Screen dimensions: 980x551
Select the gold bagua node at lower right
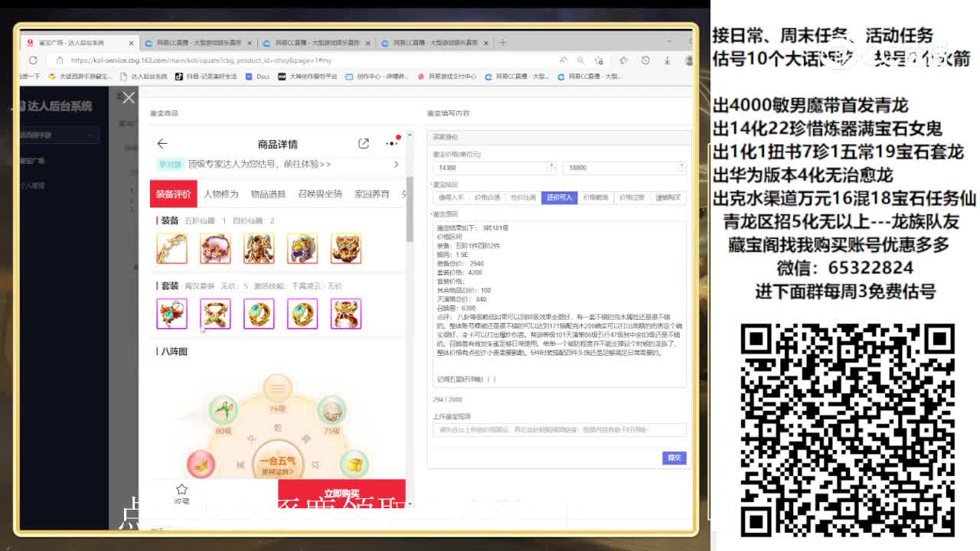[354, 464]
